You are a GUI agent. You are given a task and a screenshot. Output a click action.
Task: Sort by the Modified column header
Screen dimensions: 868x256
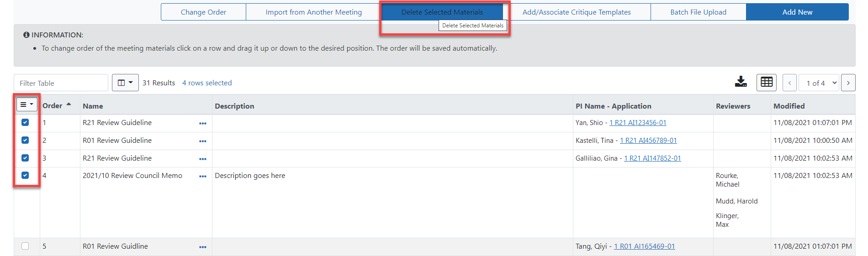pyautogui.click(x=789, y=106)
